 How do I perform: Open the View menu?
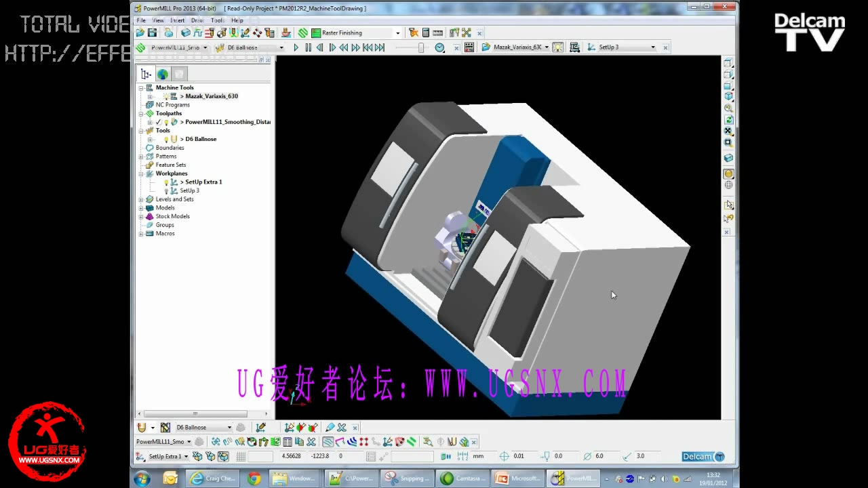click(x=158, y=20)
